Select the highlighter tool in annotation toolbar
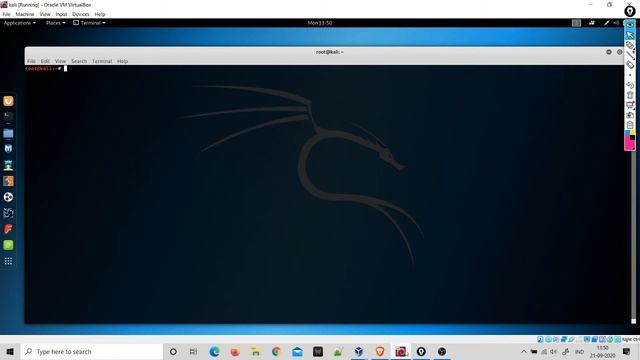This screenshot has width=640, height=360. tap(630, 45)
